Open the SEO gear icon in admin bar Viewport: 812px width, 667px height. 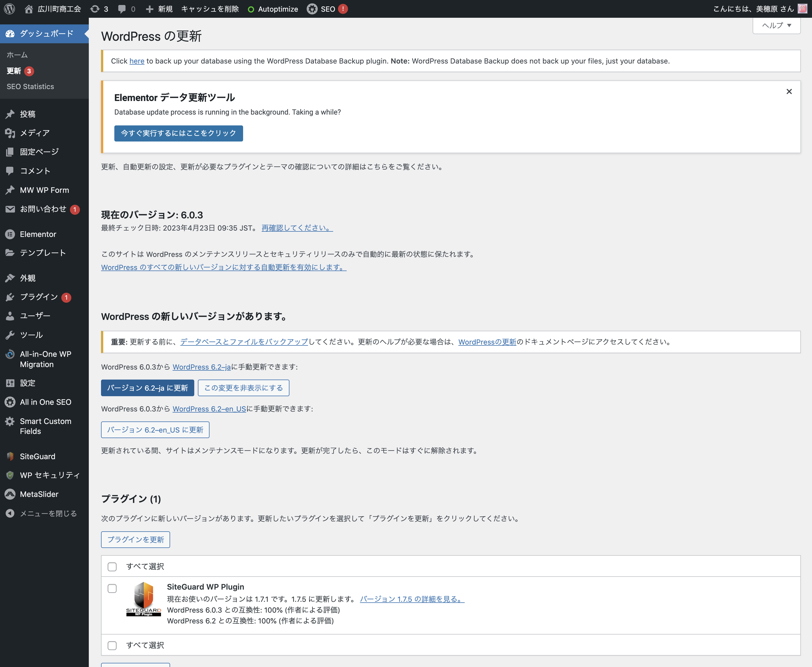[312, 9]
